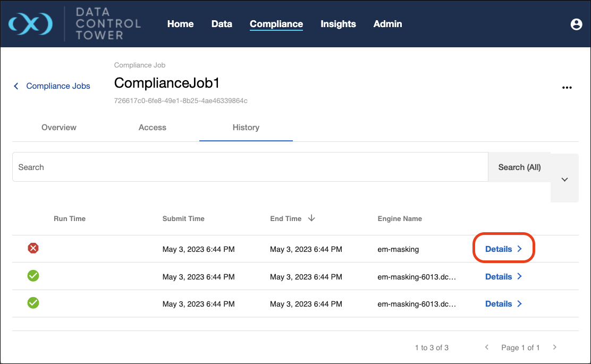Screen dimensions: 591x364
Task: Toggle End Time sort arrow
Action: click(312, 218)
